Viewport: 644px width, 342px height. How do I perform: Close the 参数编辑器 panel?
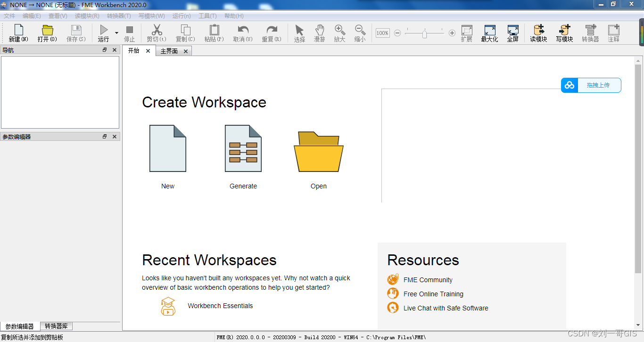[115, 137]
